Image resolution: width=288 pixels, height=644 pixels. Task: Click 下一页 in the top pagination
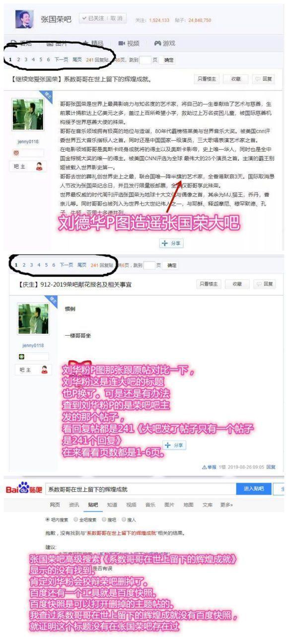pos(61,60)
